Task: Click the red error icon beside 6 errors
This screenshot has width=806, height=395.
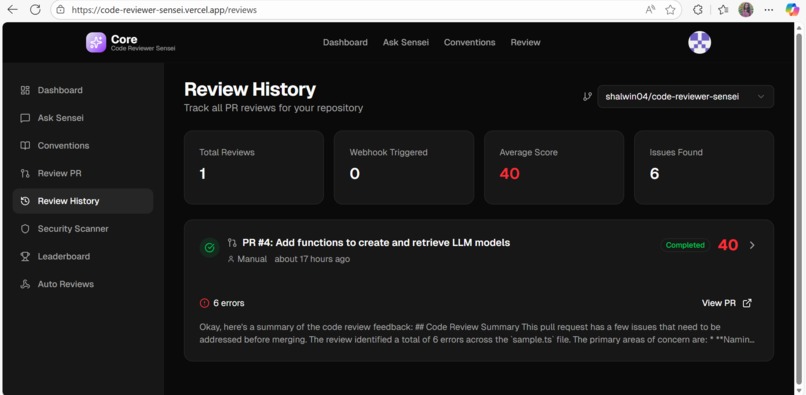Action: pos(204,303)
